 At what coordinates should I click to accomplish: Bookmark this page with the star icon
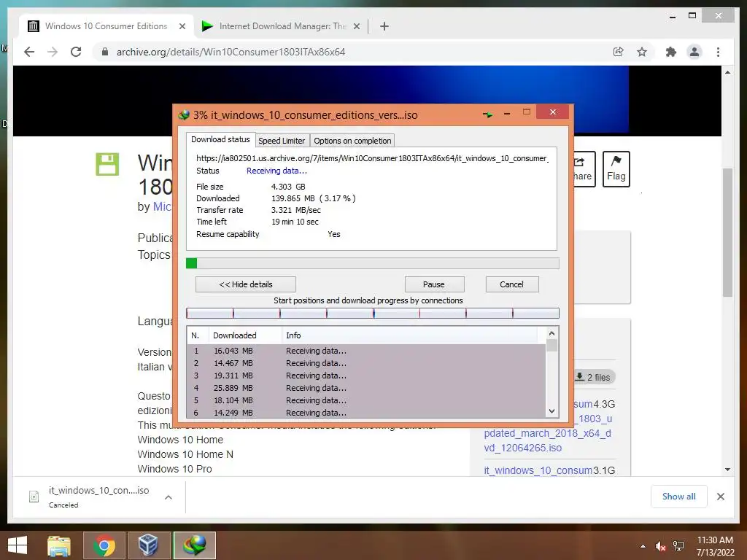pyautogui.click(x=642, y=52)
